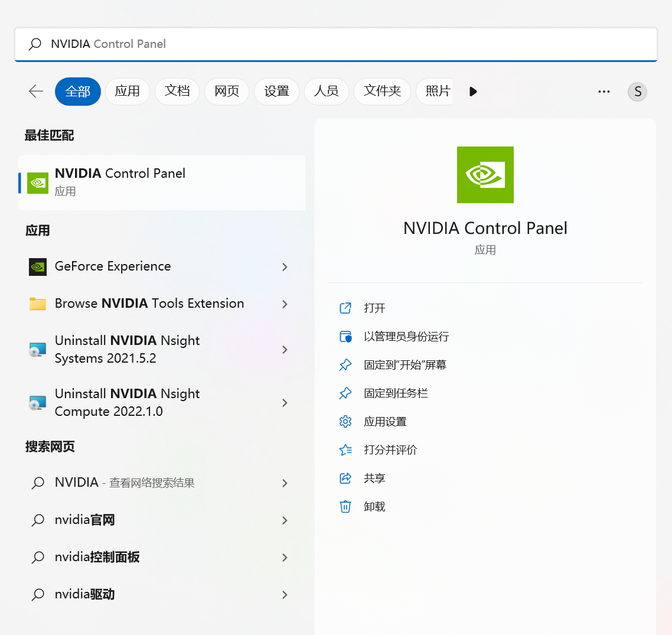Expand NVIDIA web search result chevron

285,483
